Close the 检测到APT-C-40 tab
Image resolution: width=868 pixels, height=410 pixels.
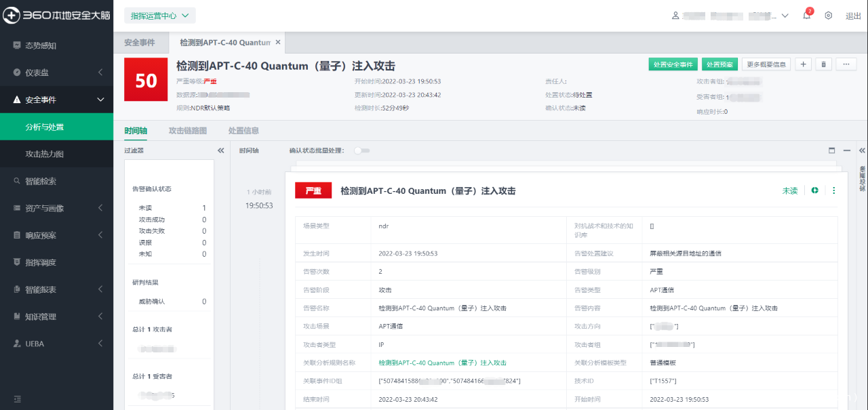(x=278, y=42)
